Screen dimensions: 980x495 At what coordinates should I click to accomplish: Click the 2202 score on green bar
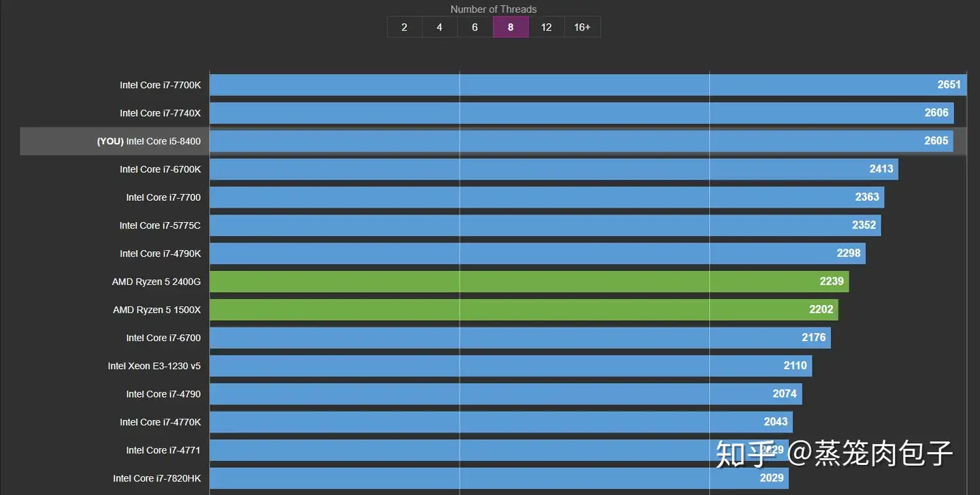pyautogui.click(x=821, y=309)
